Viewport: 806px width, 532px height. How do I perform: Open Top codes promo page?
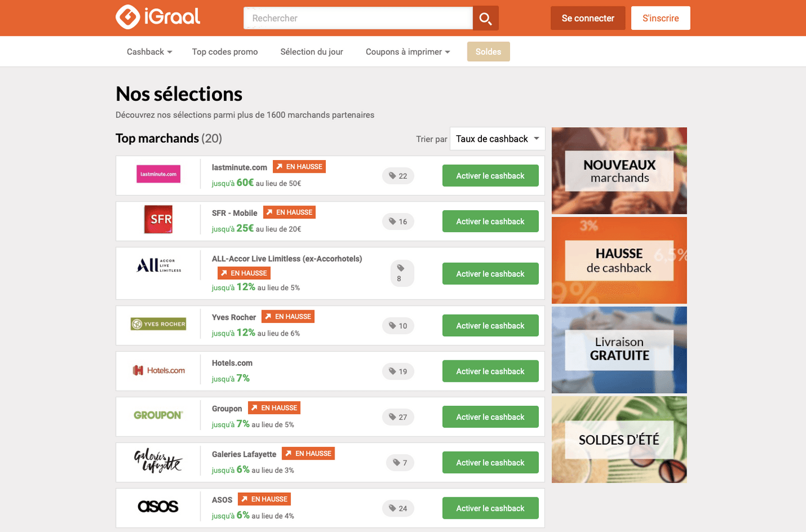click(x=225, y=52)
